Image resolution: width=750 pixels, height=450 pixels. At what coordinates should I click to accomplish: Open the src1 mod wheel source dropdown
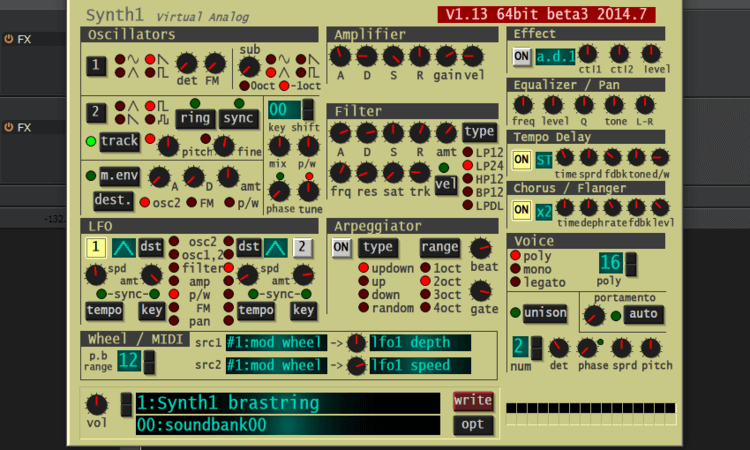pyautogui.click(x=274, y=343)
